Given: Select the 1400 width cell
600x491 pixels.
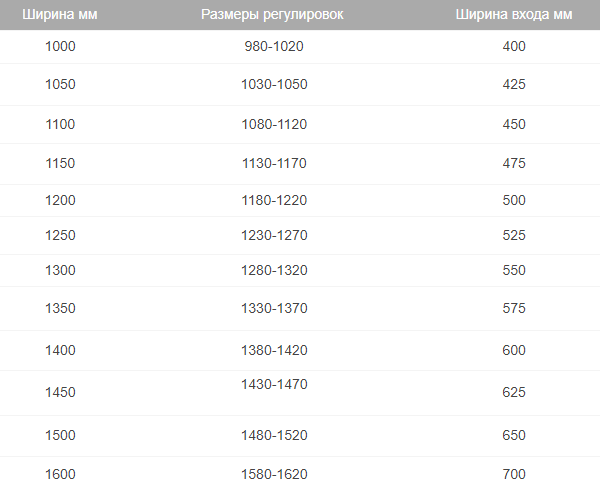Looking at the screenshot, I should [60, 350].
